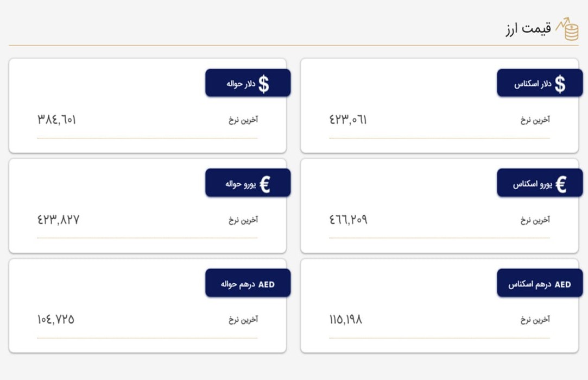This screenshot has height=380, width=588.
Task: Select the یورو اسکناس label
Action: 533,184
